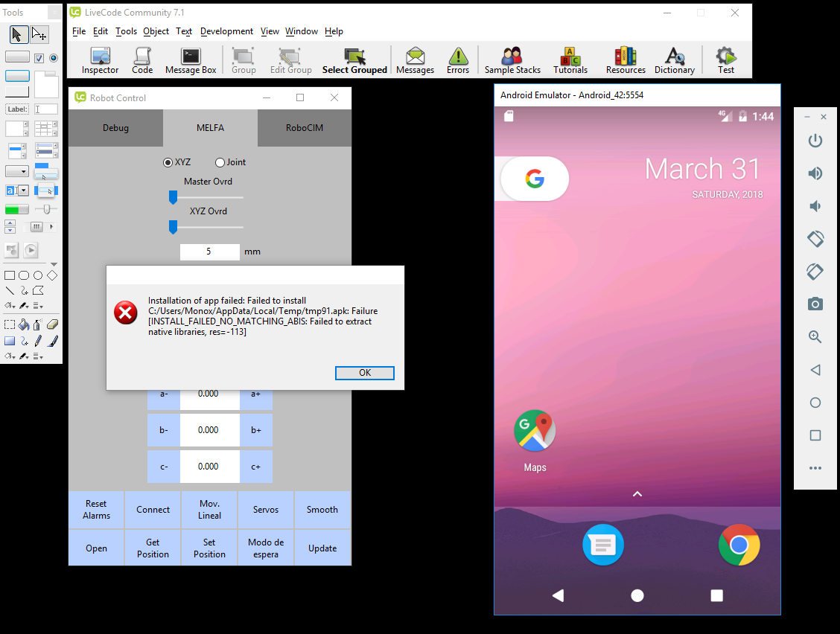Click the Master Ovrd slider thumb
The image size is (840, 634).
point(173,198)
